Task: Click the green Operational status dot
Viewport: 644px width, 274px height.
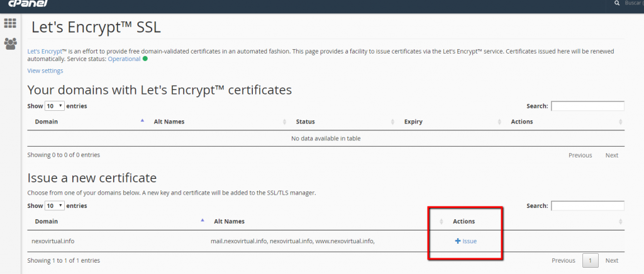Action: (x=145, y=59)
